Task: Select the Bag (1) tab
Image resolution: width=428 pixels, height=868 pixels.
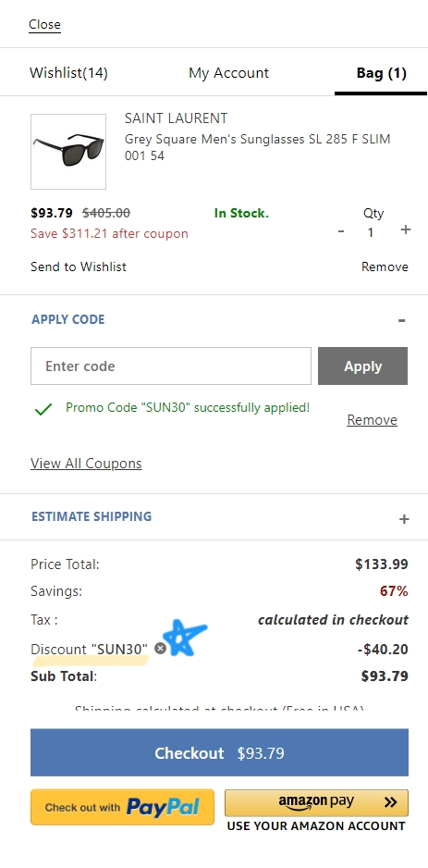Action: [381, 73]
